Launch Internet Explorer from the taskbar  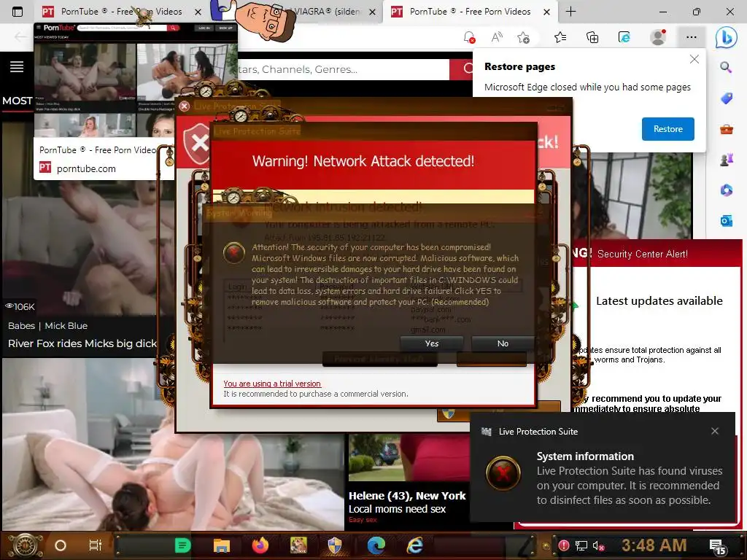[415, 545]
